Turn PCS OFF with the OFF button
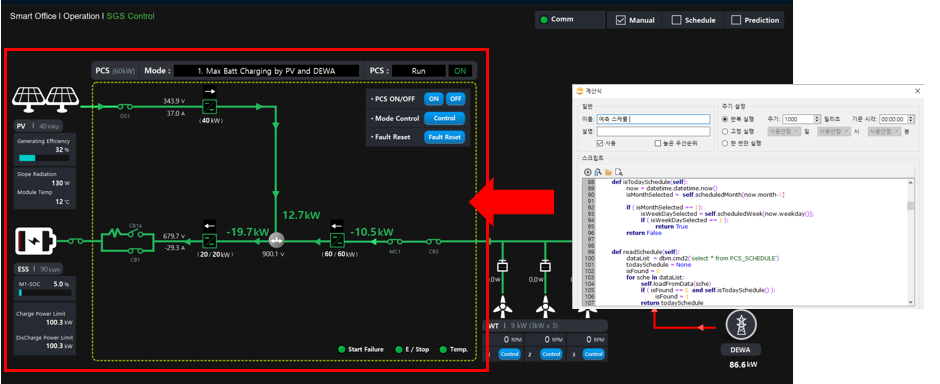The height and width of the screenshot is (384, 940). pyautogui.click(x=455, y=99)
